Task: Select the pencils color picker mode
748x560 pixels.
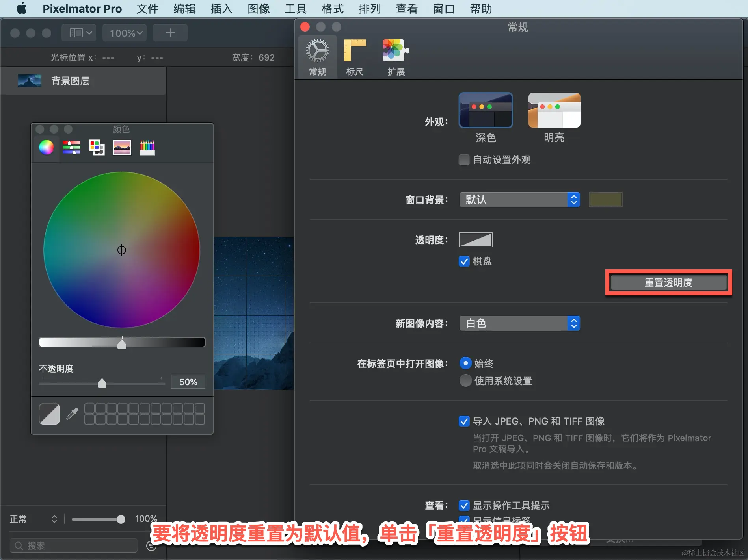Action: tap(147, 148)
